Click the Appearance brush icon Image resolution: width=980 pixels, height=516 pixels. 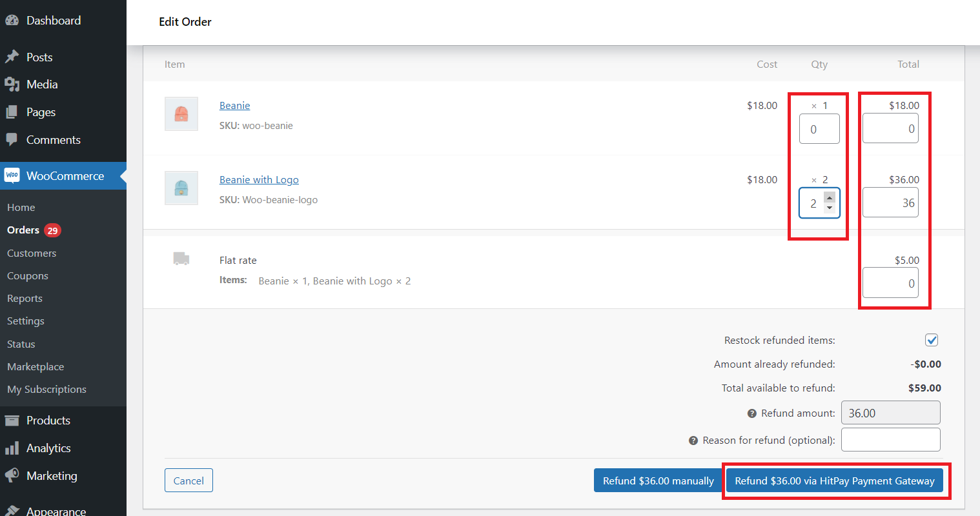(12, 511)
